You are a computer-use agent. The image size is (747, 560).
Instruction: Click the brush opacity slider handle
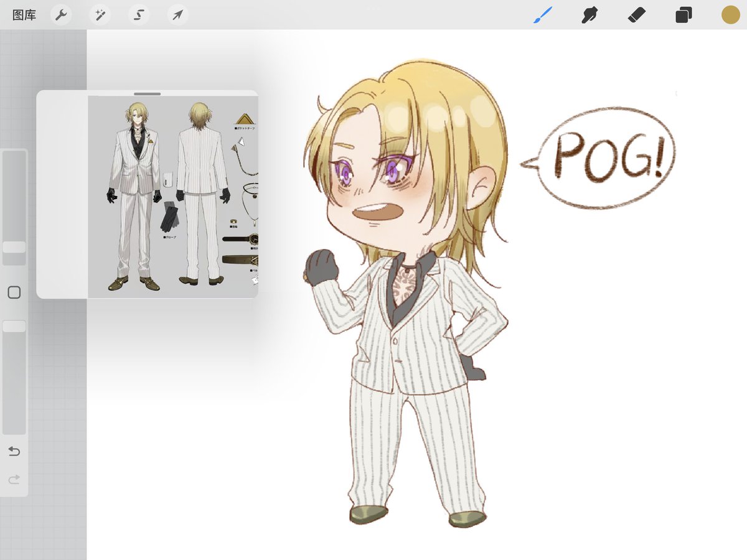[x=14, y=326]
